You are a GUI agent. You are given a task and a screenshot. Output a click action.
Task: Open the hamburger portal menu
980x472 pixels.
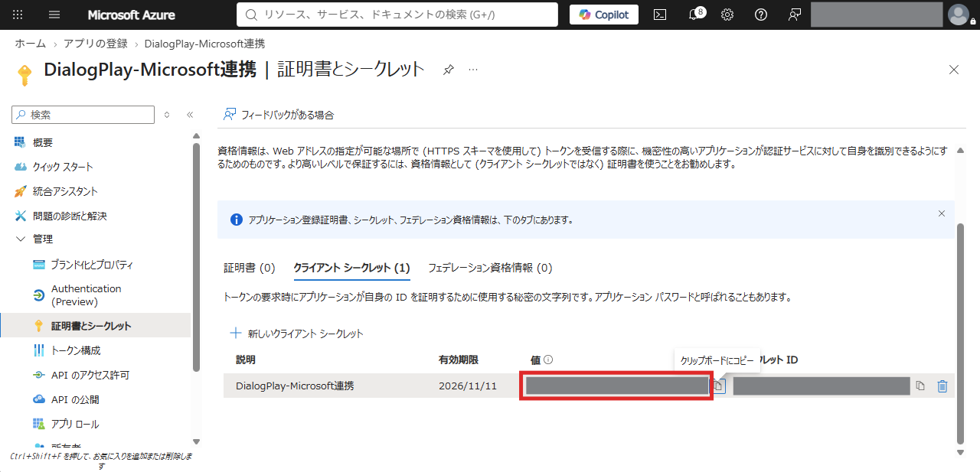point(54,15)
